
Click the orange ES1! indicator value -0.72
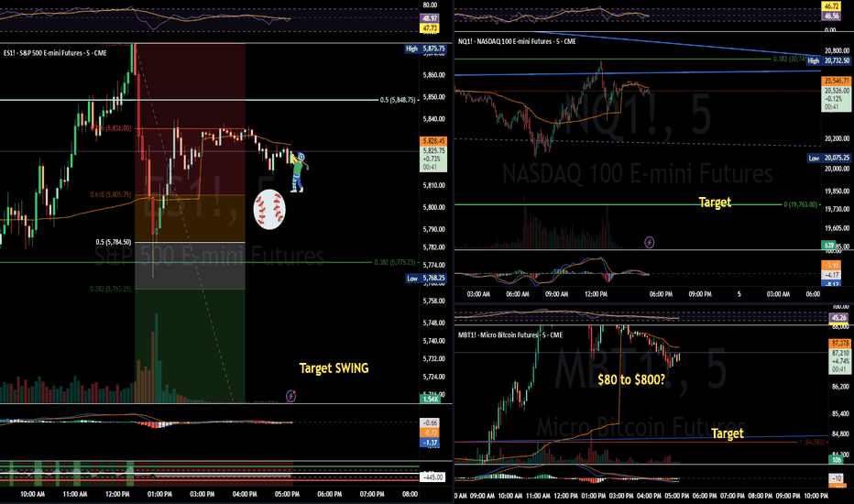point(431,433)
